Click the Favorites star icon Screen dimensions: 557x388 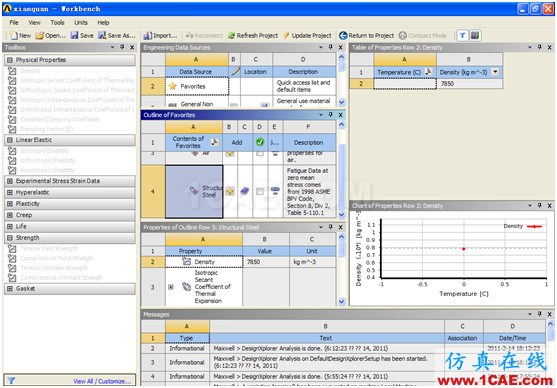pyautogui.click(x=173, y=86)
